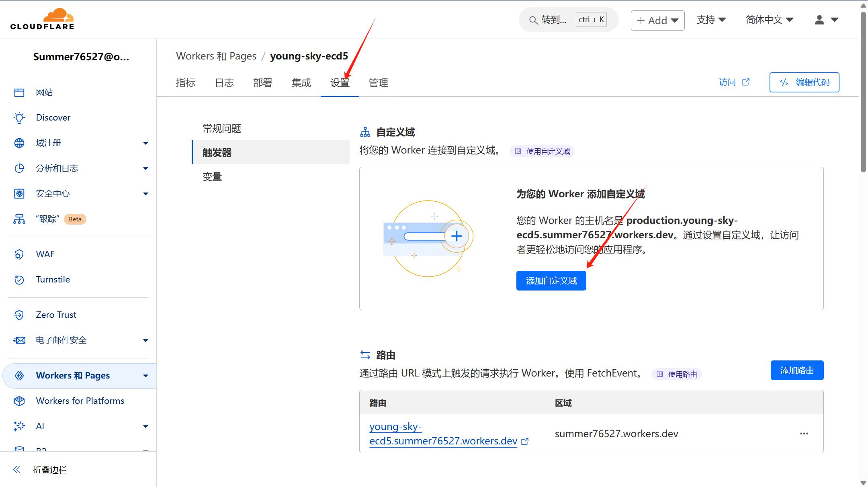Image resolution: width=868 pixels, height=487 pixels.
Task: Click the 网站 sidebar icon
Action: [x=19, y=92]
